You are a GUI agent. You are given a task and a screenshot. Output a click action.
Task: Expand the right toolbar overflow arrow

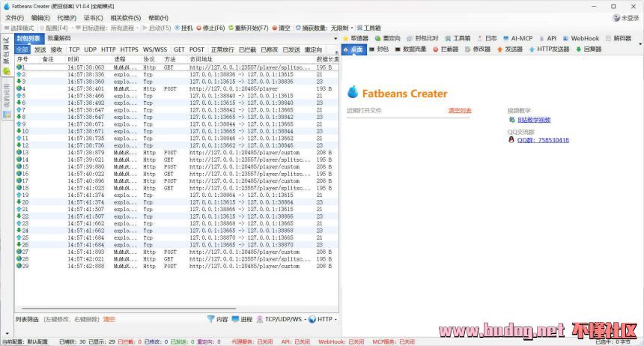(x=640, y=44)
